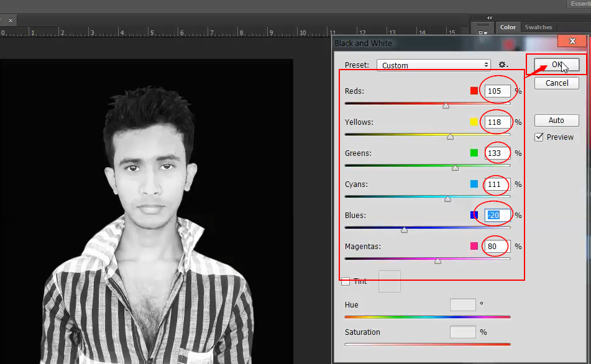The image size is (591, 364).
Task: Click Auto to auto-adjust the mix
Action: (556, 121)
